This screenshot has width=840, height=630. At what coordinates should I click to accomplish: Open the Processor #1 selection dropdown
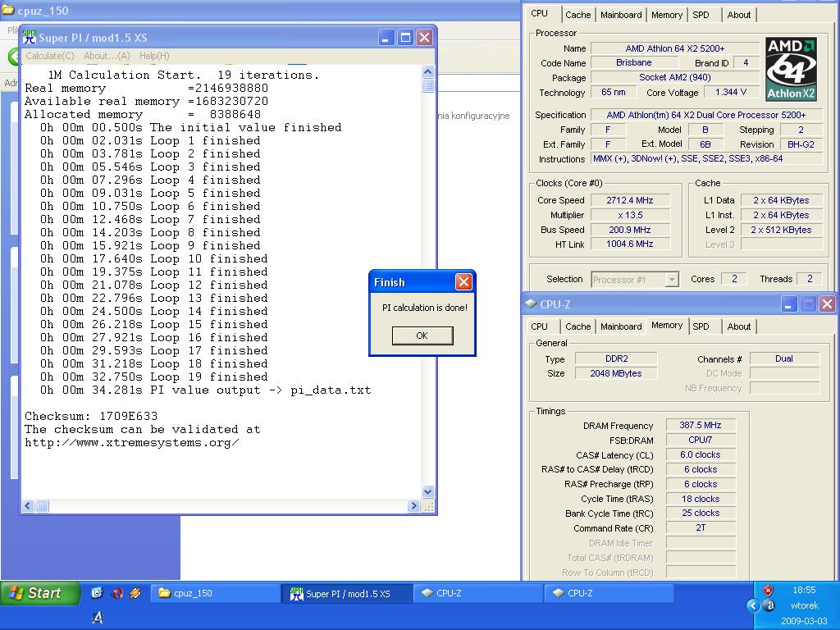tap(672, 280)
